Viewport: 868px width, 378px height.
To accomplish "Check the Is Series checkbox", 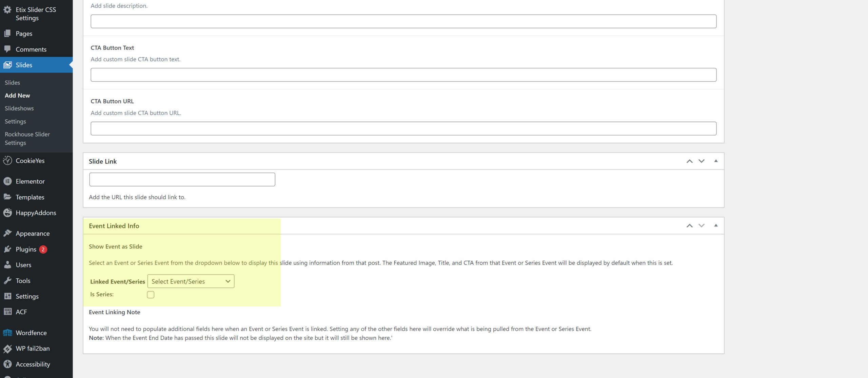I will (151, 295).
